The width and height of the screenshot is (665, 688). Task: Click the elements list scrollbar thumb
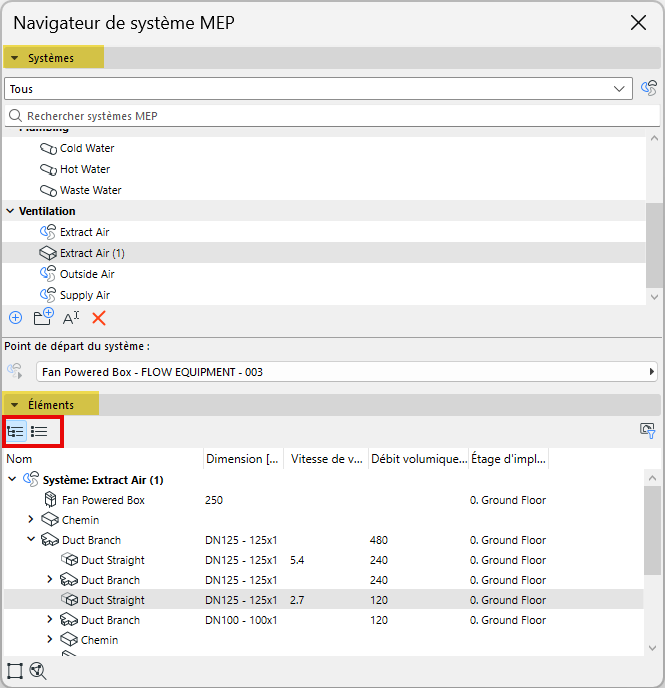(652, 530)
